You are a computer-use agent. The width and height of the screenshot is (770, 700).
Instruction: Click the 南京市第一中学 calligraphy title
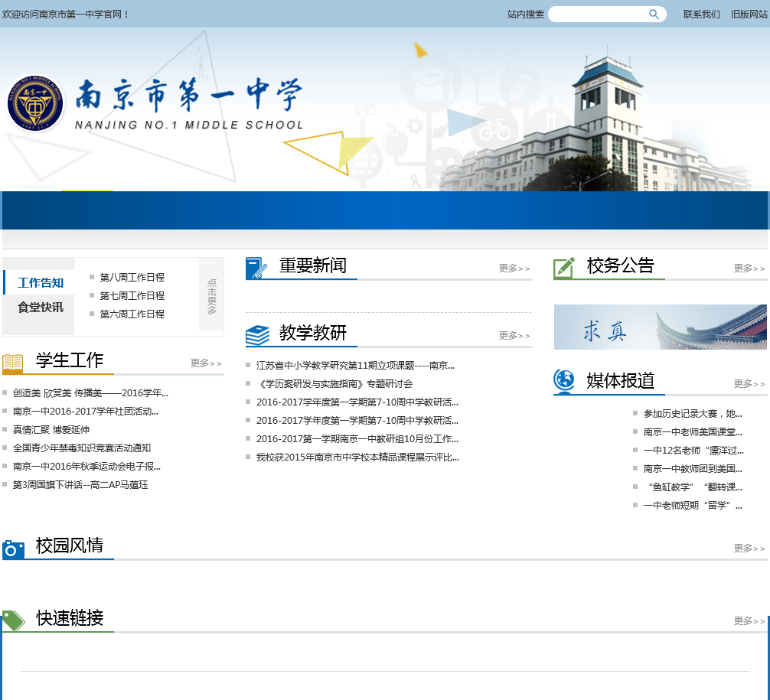[188, 94]
